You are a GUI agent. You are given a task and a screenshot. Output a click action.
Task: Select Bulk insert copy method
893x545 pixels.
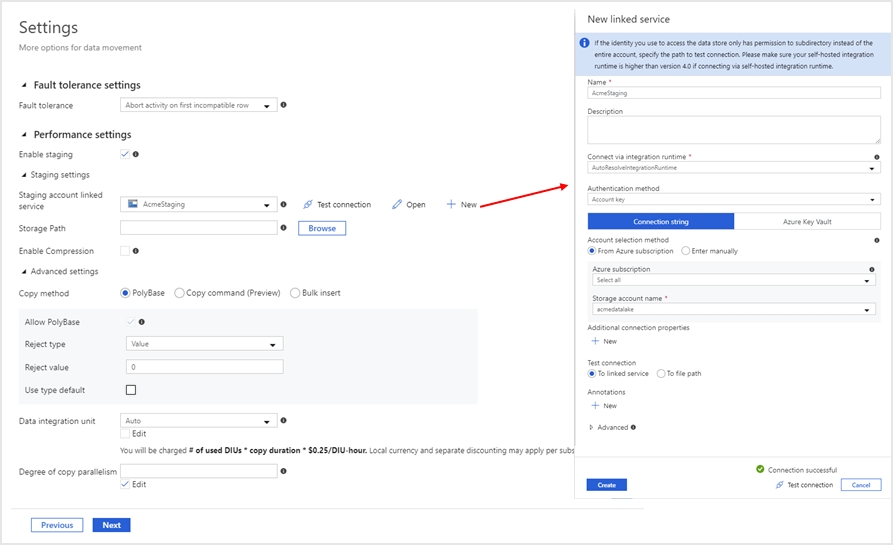295,293
